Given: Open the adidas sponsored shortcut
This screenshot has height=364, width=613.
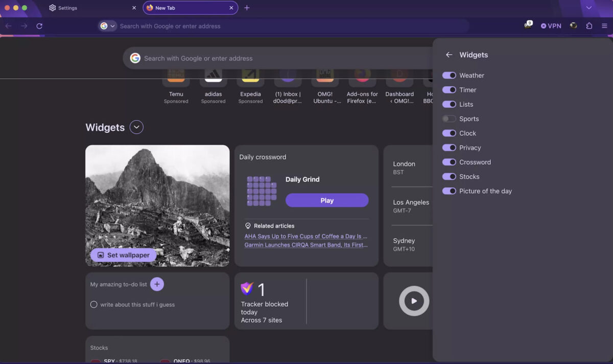Looking at the screenshot, I should (213, 86).
